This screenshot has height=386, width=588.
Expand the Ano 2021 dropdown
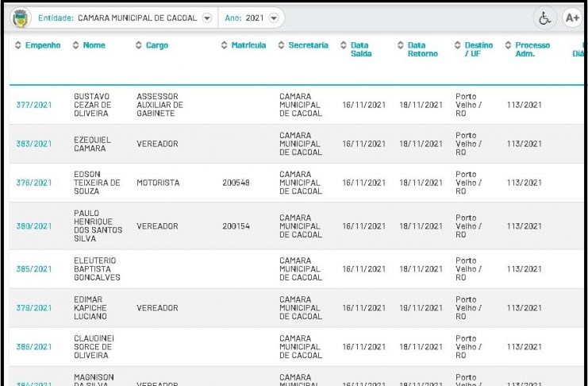(274, 18)
